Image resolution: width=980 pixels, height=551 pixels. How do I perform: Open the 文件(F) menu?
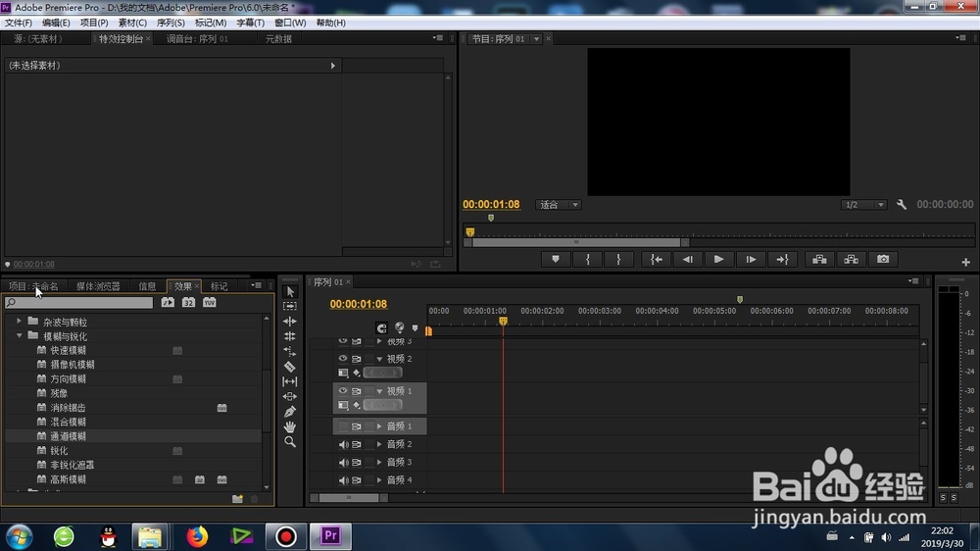click(x=19, y=23)
